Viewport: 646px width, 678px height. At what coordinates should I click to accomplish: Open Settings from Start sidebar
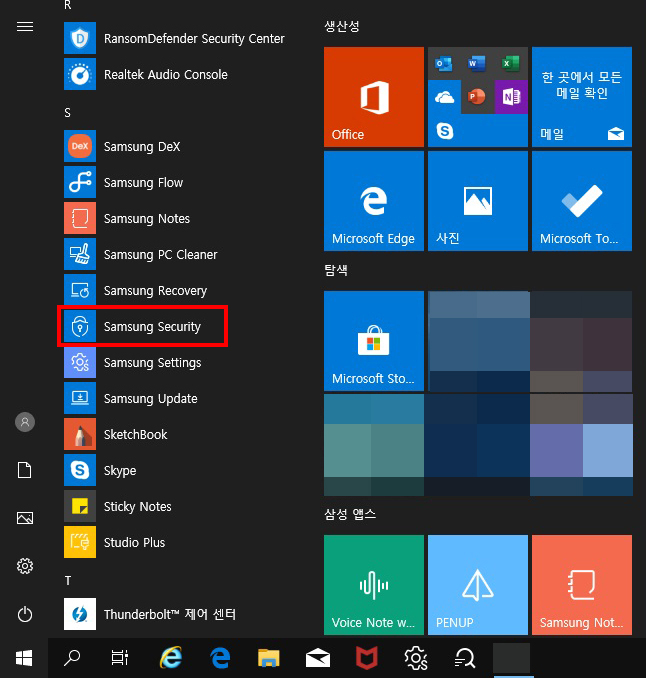tap(25, 566)
